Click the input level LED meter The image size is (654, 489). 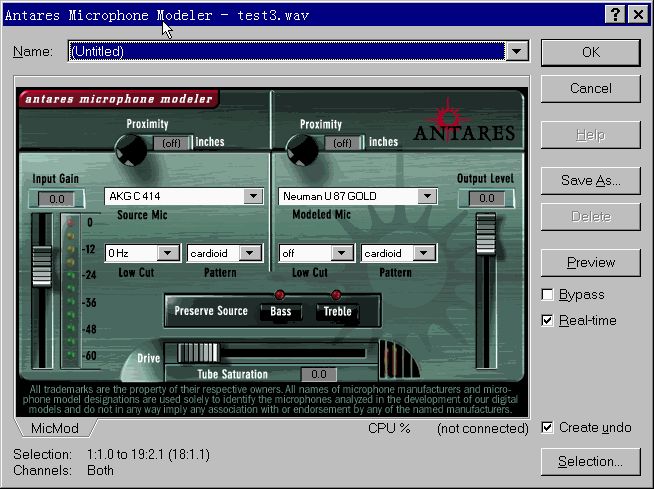point(70,291)
